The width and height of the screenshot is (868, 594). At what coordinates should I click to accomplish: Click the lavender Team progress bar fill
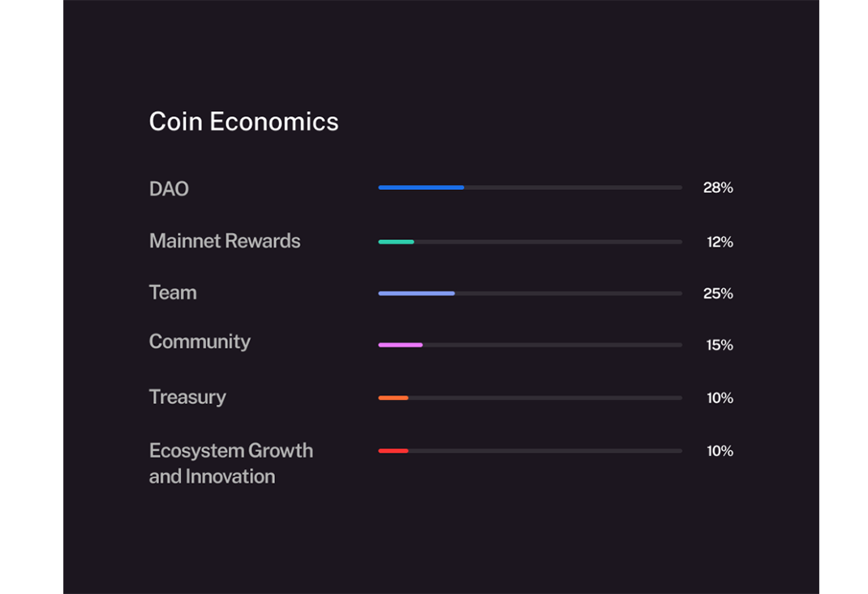click(416, 293)
